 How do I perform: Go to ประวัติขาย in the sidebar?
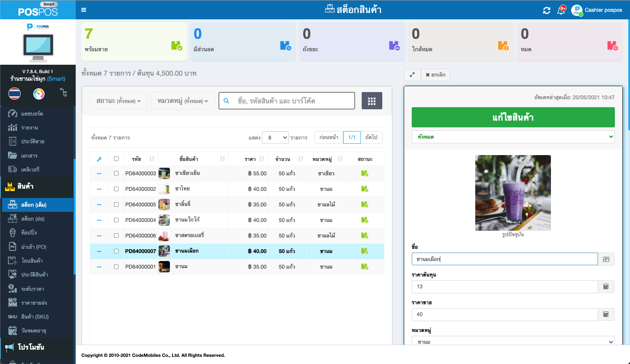pyautogui.click(x=32, y=142)
